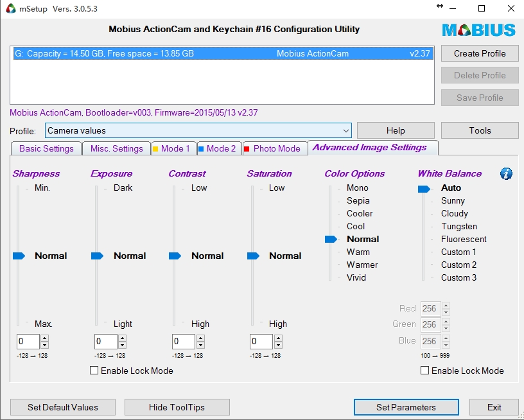
Task: Increase Saturation value with up spinner arrow
Action: [x=279, y=338]
